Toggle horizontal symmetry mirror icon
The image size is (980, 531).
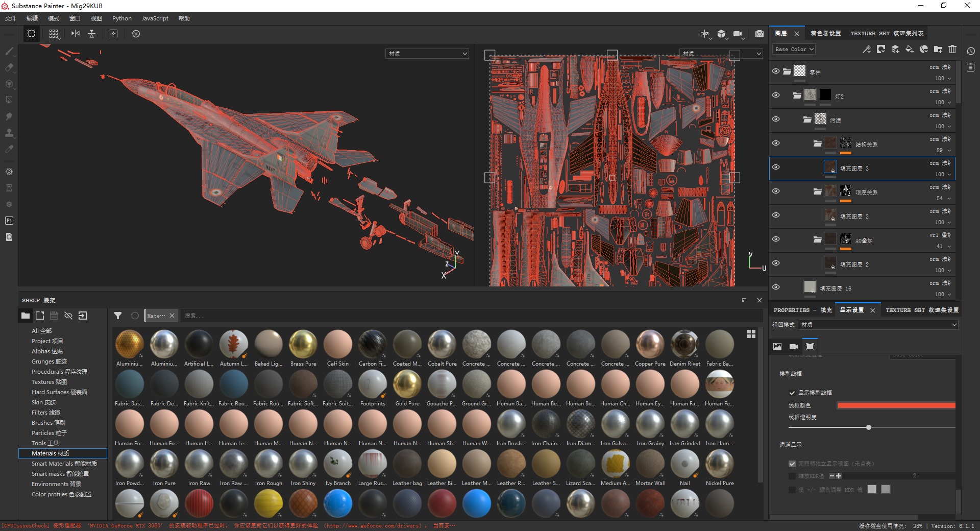point(76,34)
